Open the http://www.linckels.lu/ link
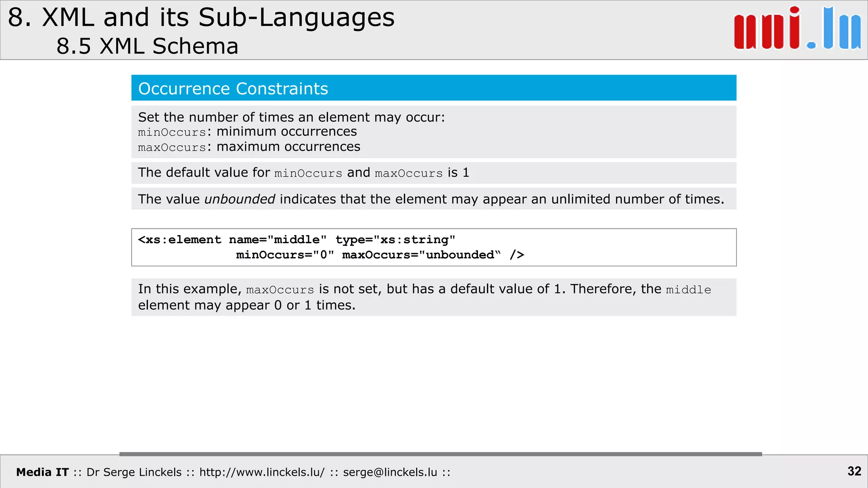Image resolution: width=868 pixels, height=488 pixels. [x=262, y=472]
